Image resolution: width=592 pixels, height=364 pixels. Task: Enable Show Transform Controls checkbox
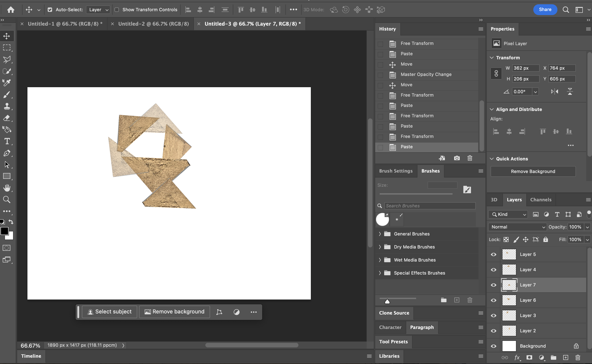click(117, 10)
